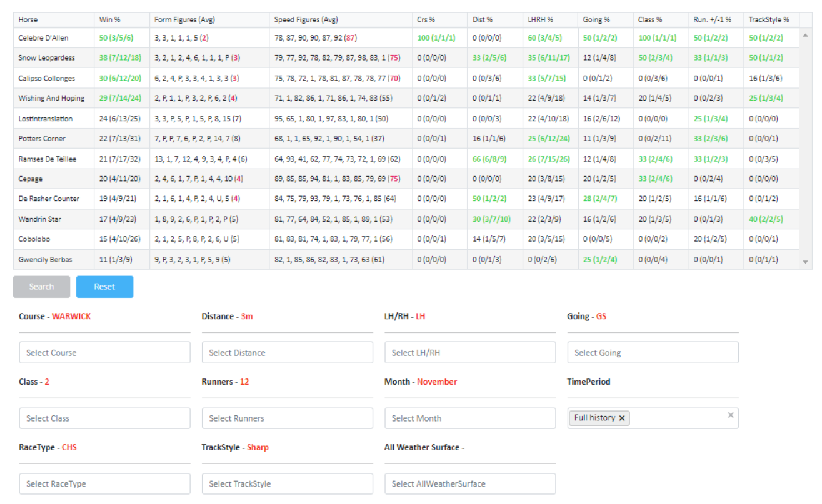Sort by the Crs % column header
Image resolution: width=822 pixels, height=504 pixels.
point(439,20)
